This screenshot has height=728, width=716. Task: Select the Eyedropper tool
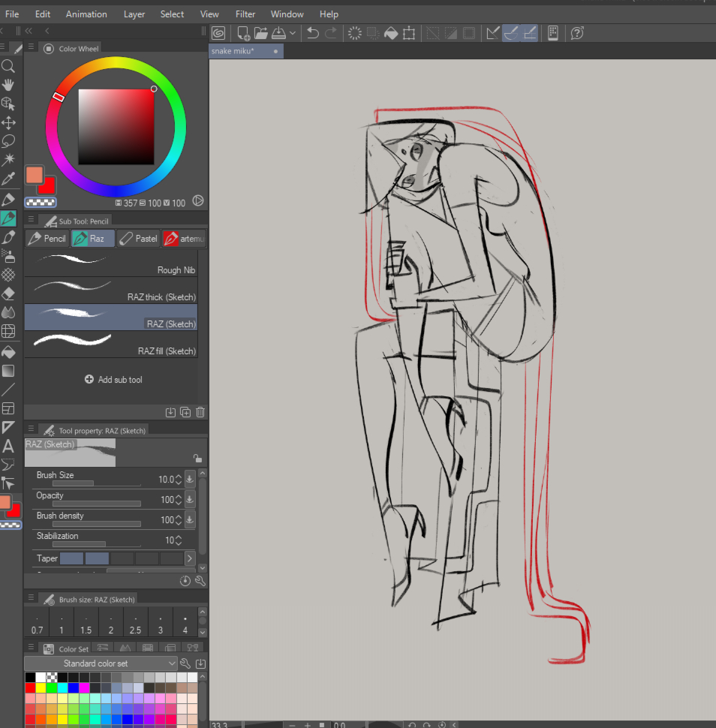pos(8,179)
